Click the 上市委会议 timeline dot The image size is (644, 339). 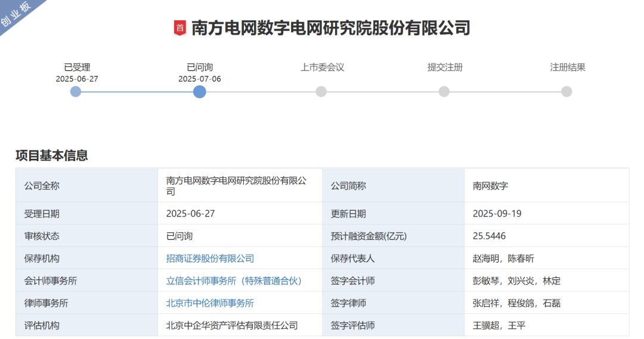point(321,92)
